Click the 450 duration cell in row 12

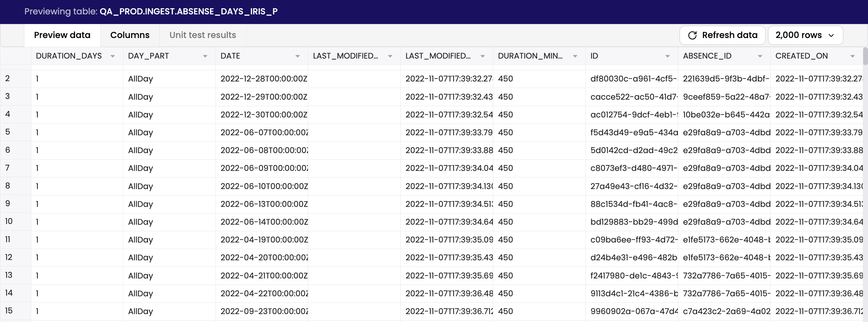point(540,258)
